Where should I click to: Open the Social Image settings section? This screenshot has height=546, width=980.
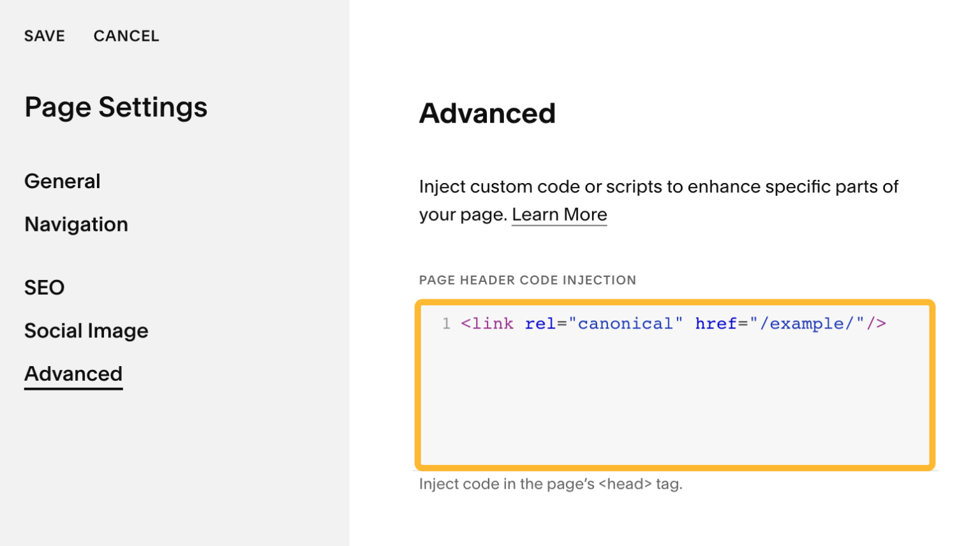[86, 330]
